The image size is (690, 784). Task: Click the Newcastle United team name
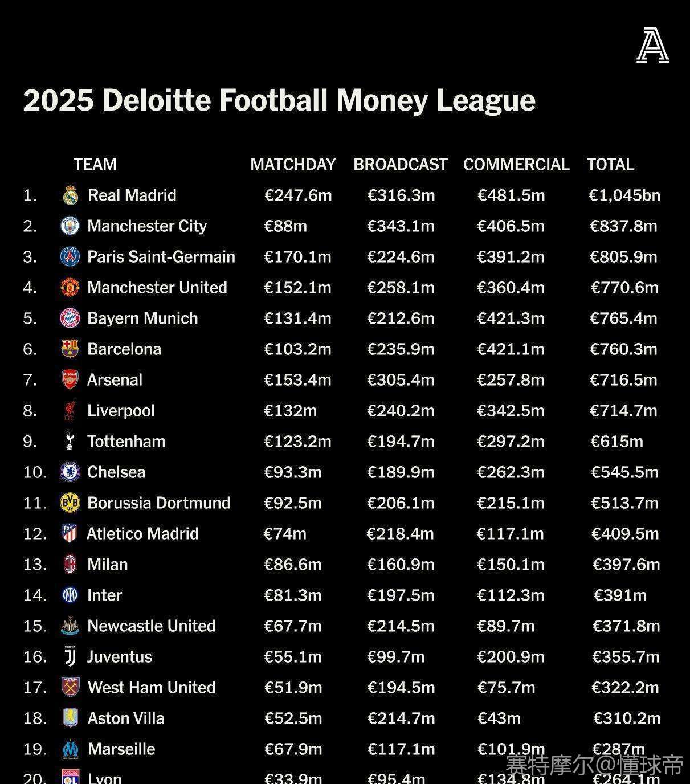[x=152, y=626]
